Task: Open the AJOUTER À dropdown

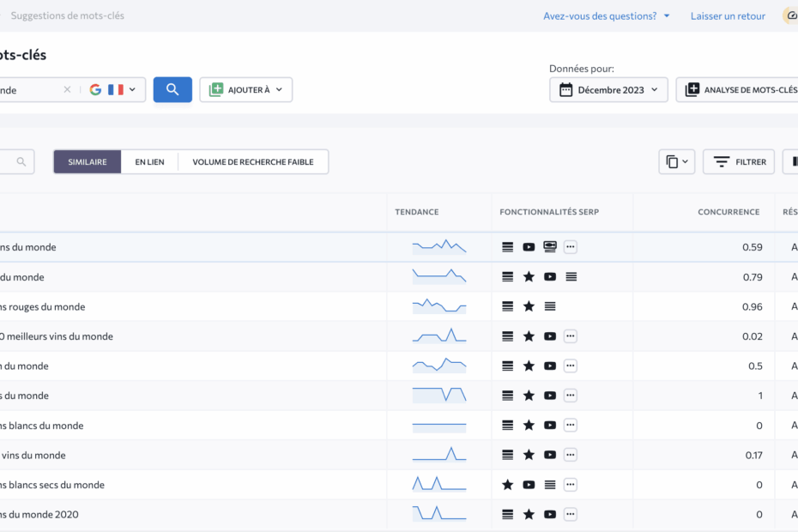Action: 245,89
